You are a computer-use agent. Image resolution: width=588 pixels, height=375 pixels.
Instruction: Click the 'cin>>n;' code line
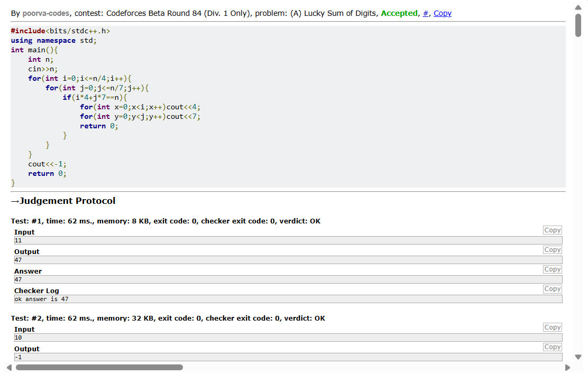click(x=43, y=69)
